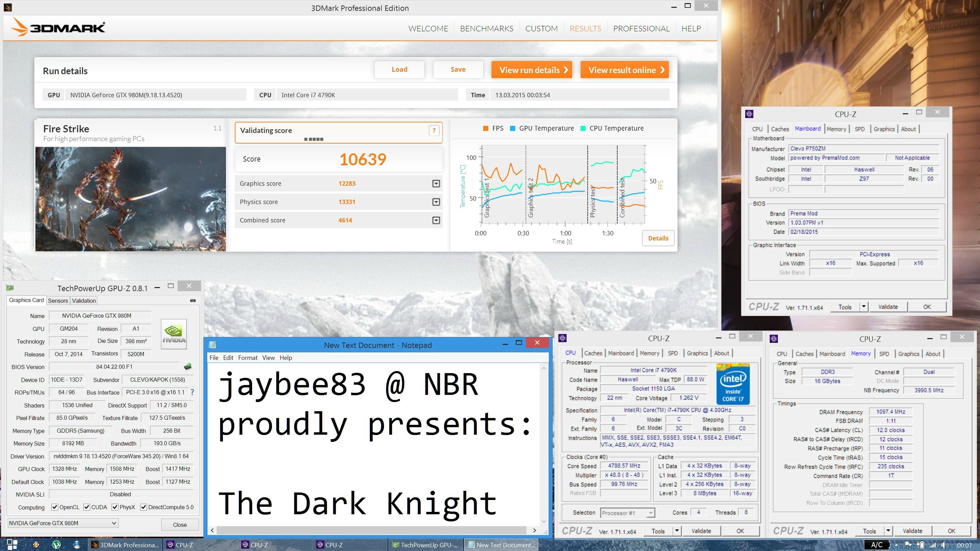Open Bus Interface question mark help in GPU-Z
This screenshot has width=980, height=551.
click(x=192, y=392)
